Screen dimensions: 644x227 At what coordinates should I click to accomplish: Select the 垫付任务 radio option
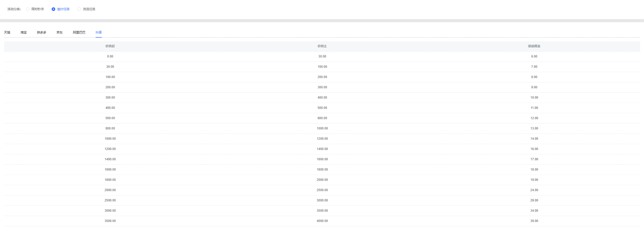pyautogui.click(x=54, y=9)
